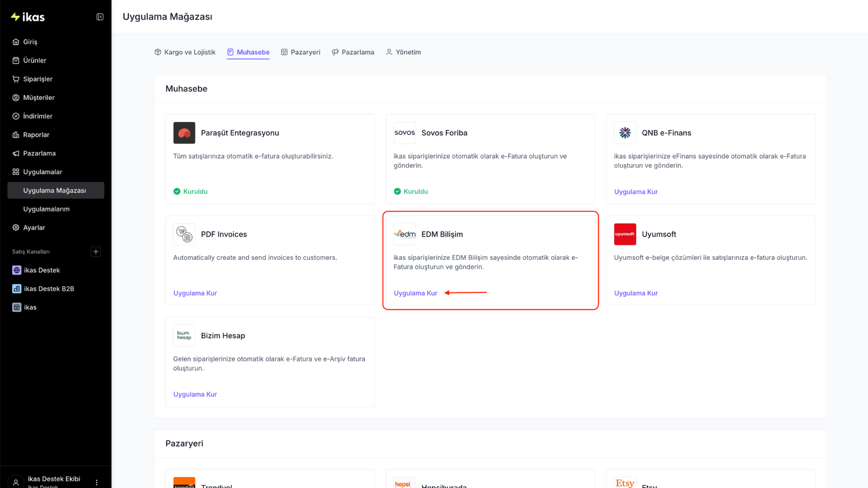The image size is (868, 488).
Task: Add a new sales channel with plus icon
Action: pos(96,252)
